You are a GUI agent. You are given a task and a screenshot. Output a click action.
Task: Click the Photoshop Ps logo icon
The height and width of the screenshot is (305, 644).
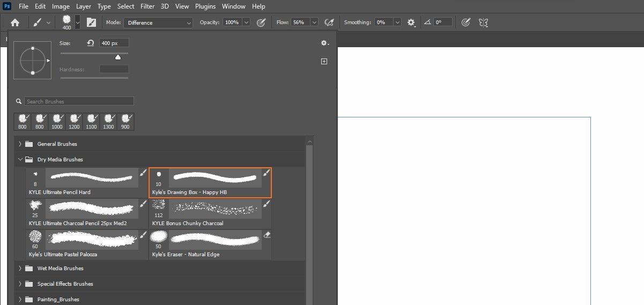tap(8, 6)
